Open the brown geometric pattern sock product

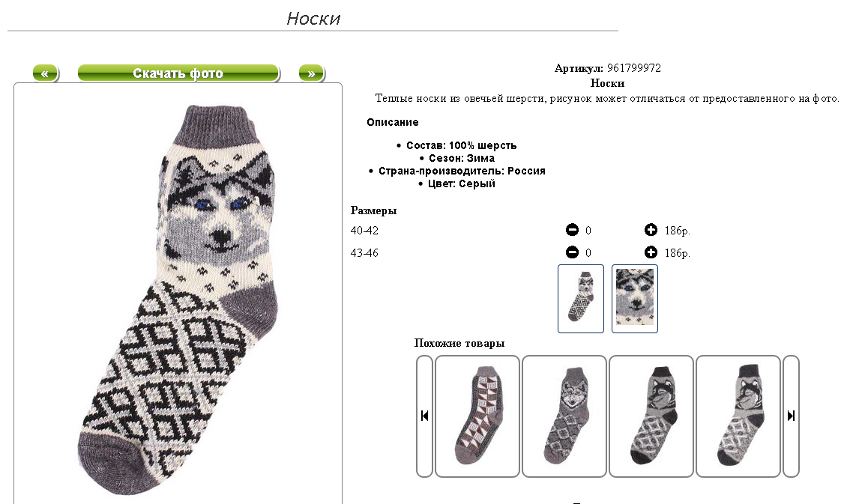pyautogui.click(x=477, y=416)
